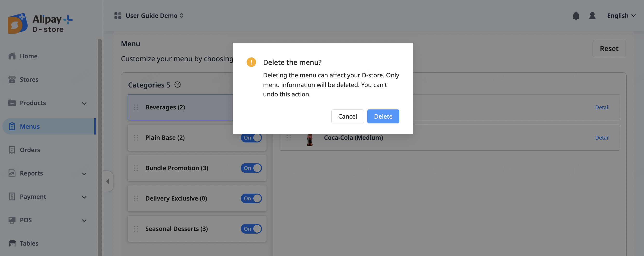
Task: Confirm with the Delete button
Action: click(383, 116)
